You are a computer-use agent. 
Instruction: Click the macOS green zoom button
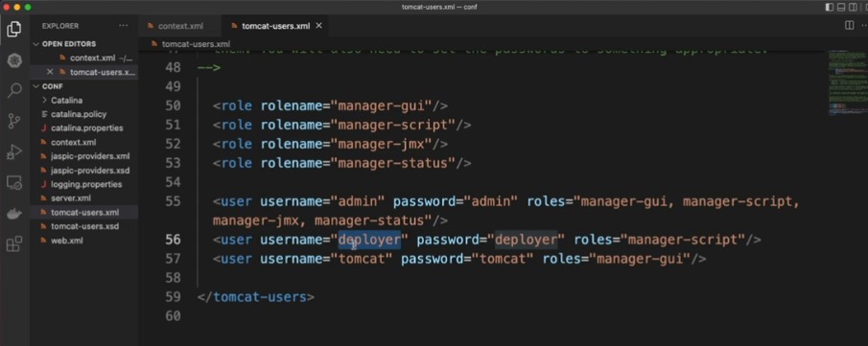pos(28,8)
